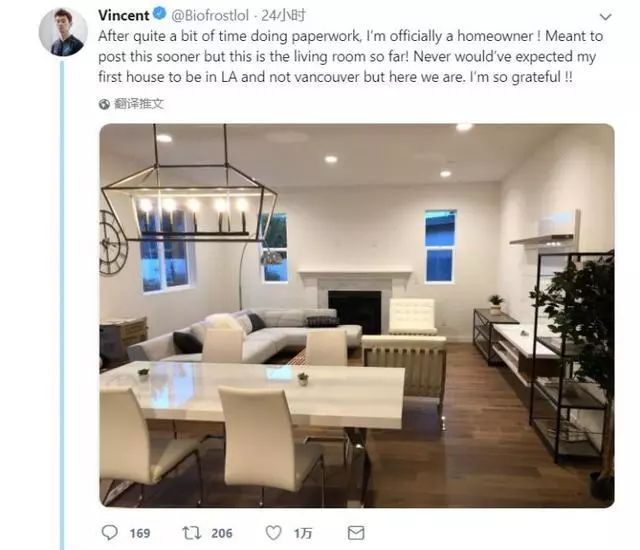Like the tweet with the heart icon

tap(273, 532)
